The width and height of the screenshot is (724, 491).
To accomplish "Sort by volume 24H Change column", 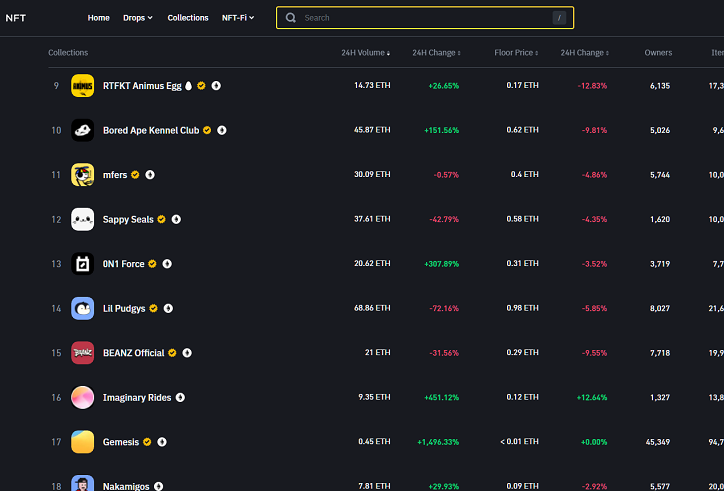I will 436,53.
